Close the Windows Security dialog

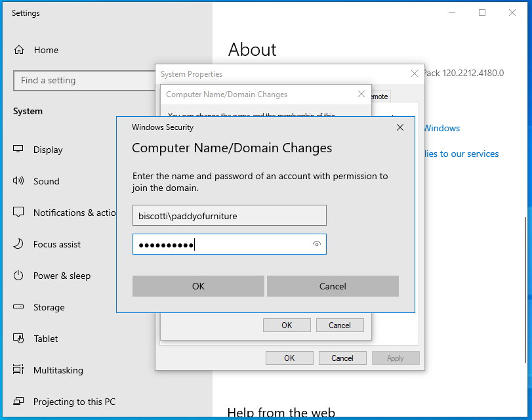point(400,127)
